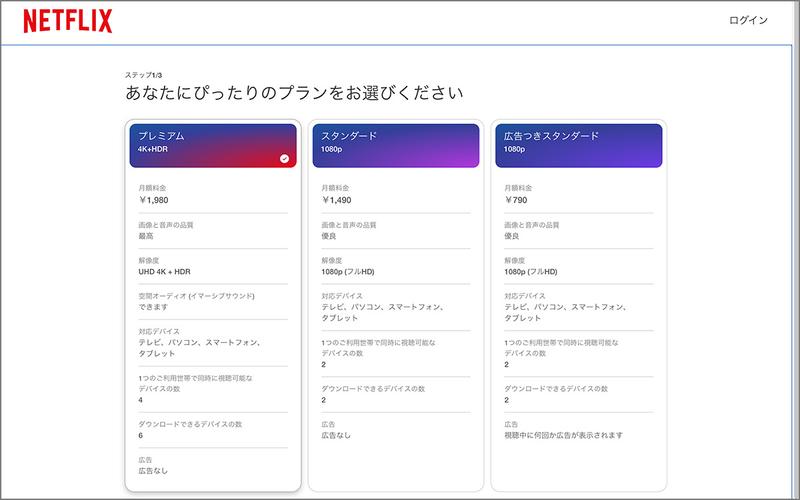This screenshot has width=800, height=500.
Task: Select the プレミアム plan header
Action: click(x=213, y=145)
